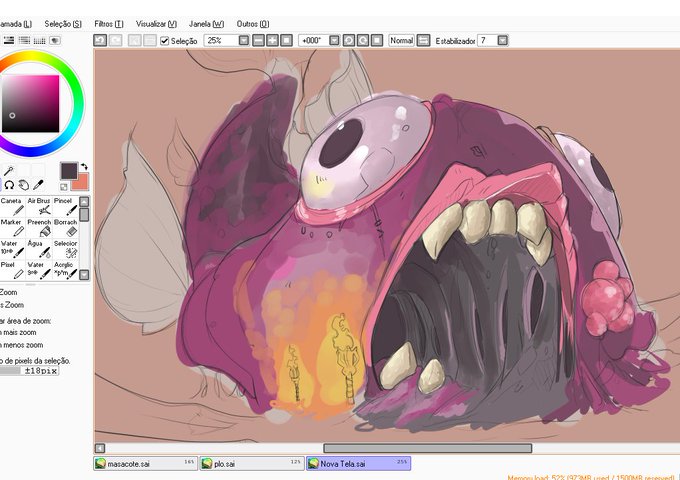Open the Estabilizador value dropdown arrow

[503, 40]
